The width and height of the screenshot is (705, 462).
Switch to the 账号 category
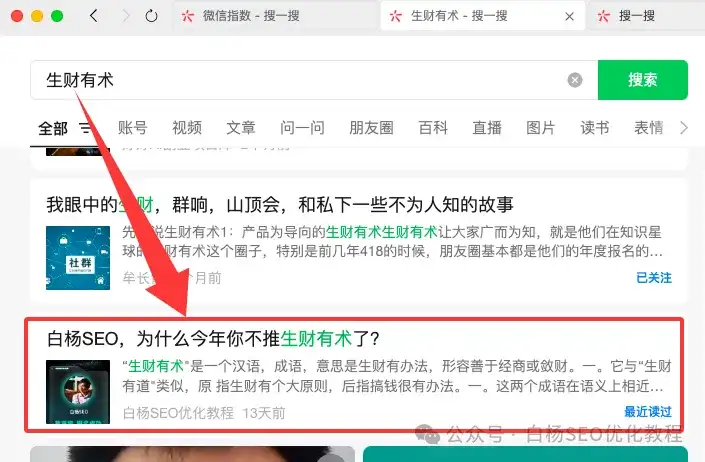click(x=133, y=128)
